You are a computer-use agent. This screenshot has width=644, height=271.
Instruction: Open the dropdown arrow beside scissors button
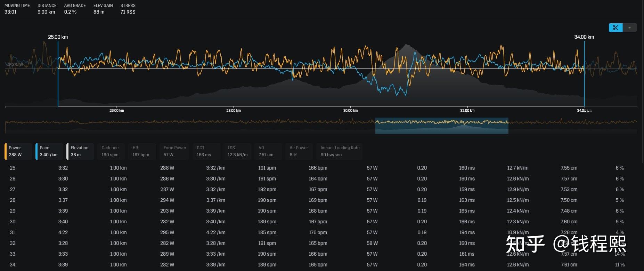point(629,28)
